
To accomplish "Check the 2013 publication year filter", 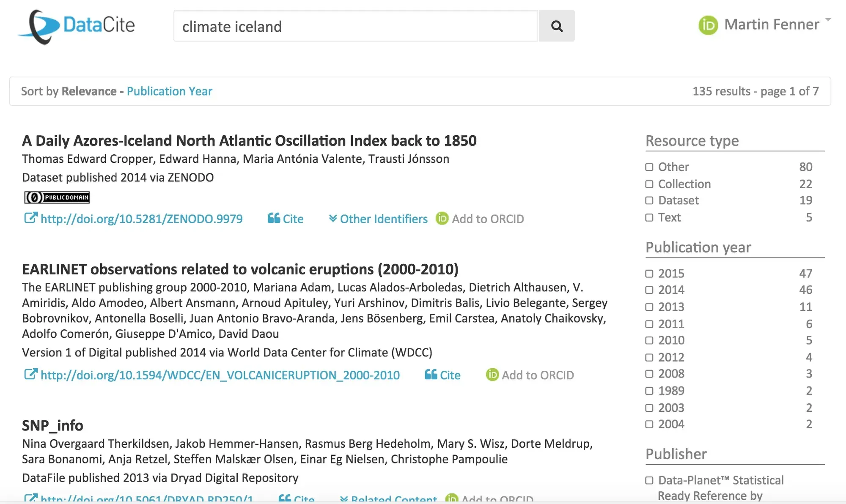I will coord(649,307).
